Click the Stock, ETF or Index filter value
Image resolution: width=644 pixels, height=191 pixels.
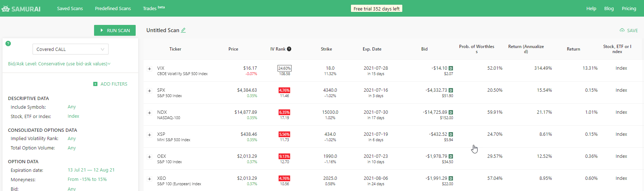click(x=73, y=116)
